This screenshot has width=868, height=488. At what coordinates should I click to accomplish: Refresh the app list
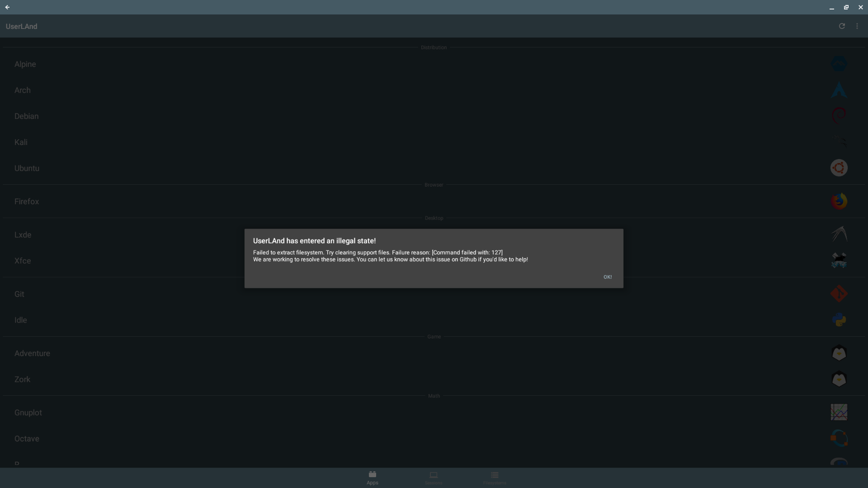[x=842, y=26]
